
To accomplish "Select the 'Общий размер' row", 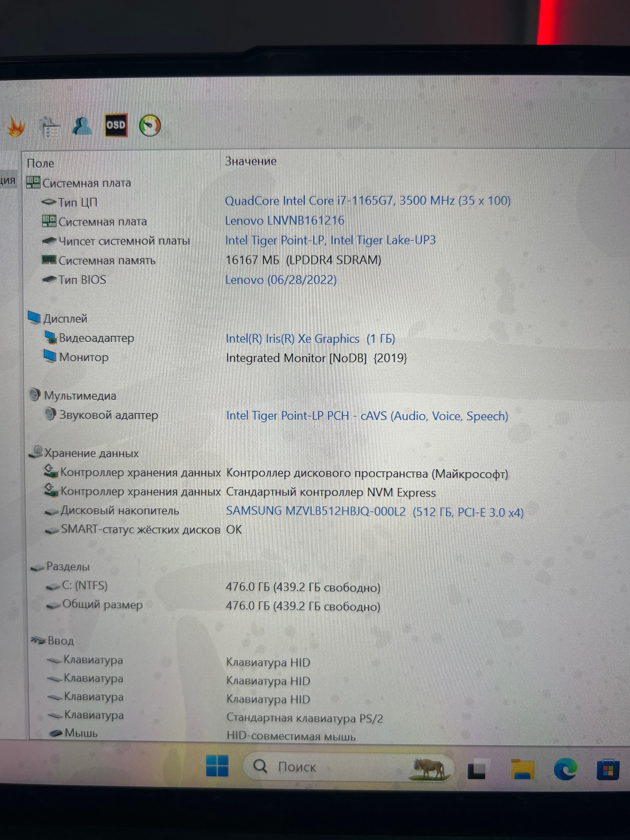I will point(95,604).
